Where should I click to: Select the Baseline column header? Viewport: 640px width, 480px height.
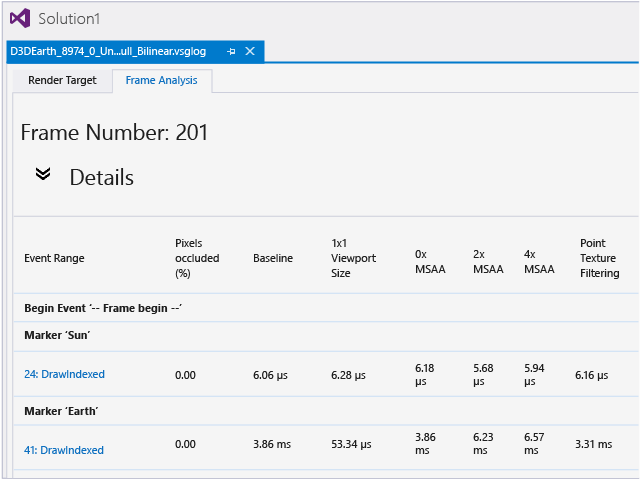tap(273, 258)
